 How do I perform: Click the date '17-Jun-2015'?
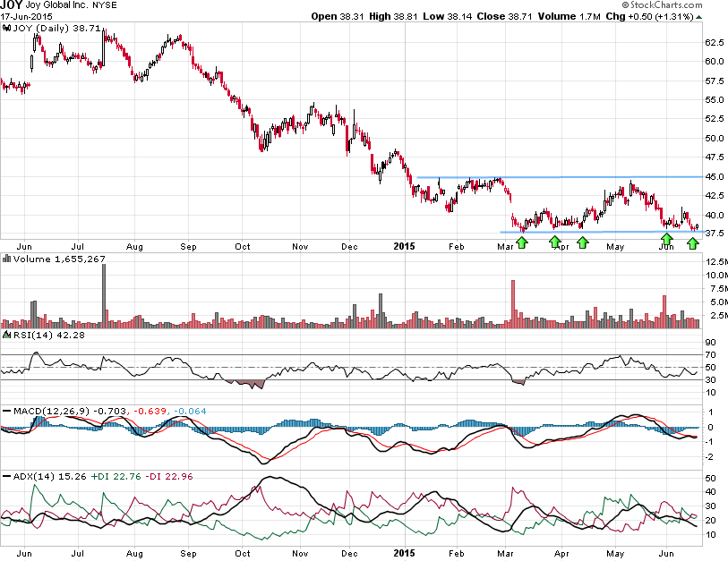[26, 17]
